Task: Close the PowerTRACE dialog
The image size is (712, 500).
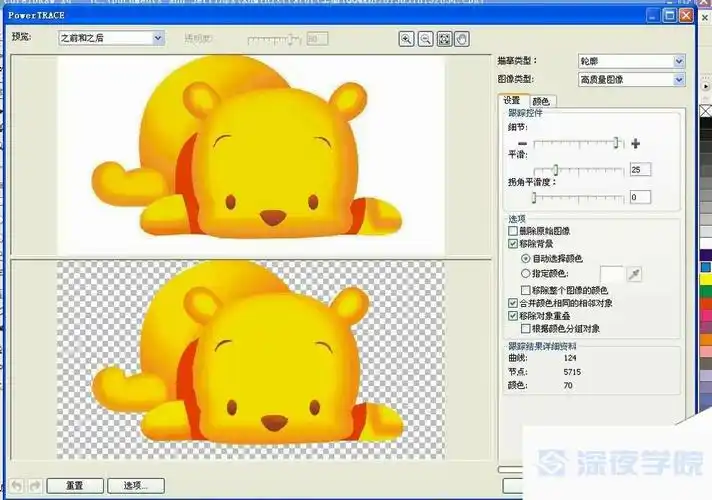Action: pyautogui.click(x=686, y=15)
